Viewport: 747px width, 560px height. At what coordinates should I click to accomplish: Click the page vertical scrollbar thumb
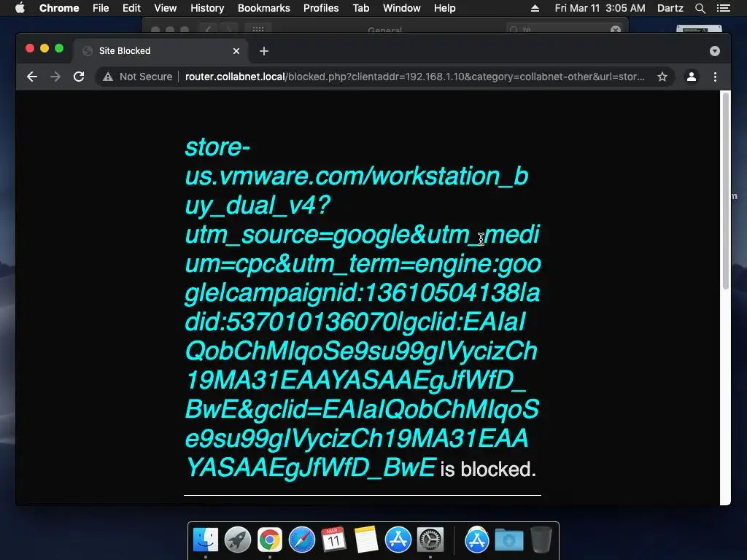point(726,190)
